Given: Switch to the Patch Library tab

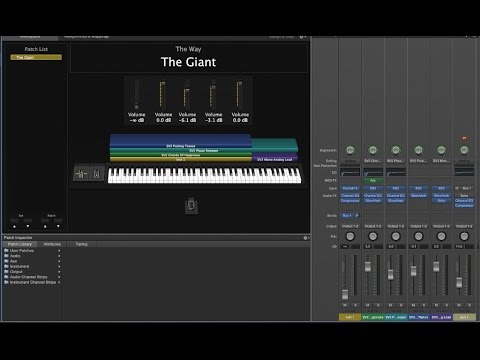Looking at the screenshot, I should (20, 244).
